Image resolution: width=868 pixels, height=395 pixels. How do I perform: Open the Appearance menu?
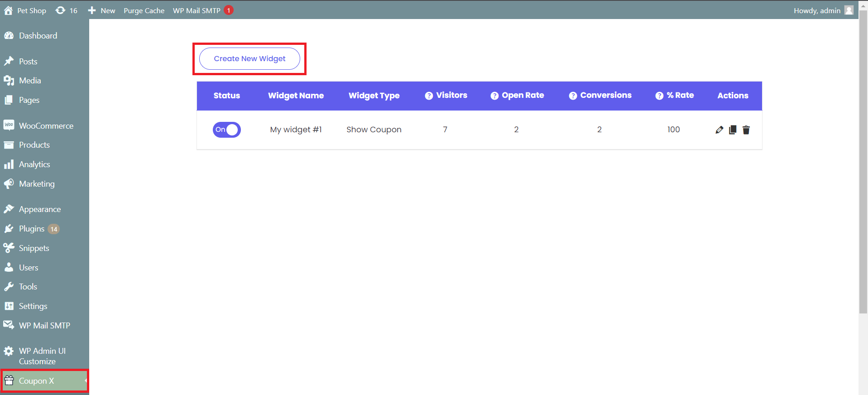(x=44, y=209)
